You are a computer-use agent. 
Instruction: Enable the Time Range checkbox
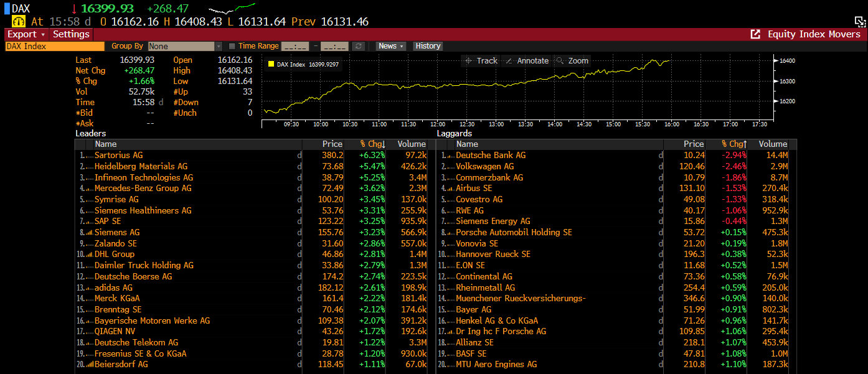pos(232,46)
